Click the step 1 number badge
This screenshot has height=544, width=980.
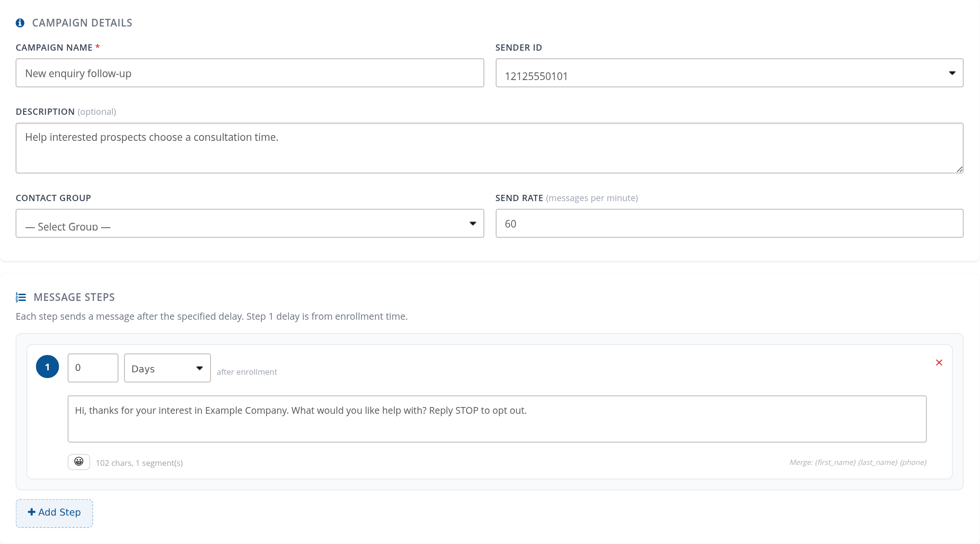click(48, 367)
